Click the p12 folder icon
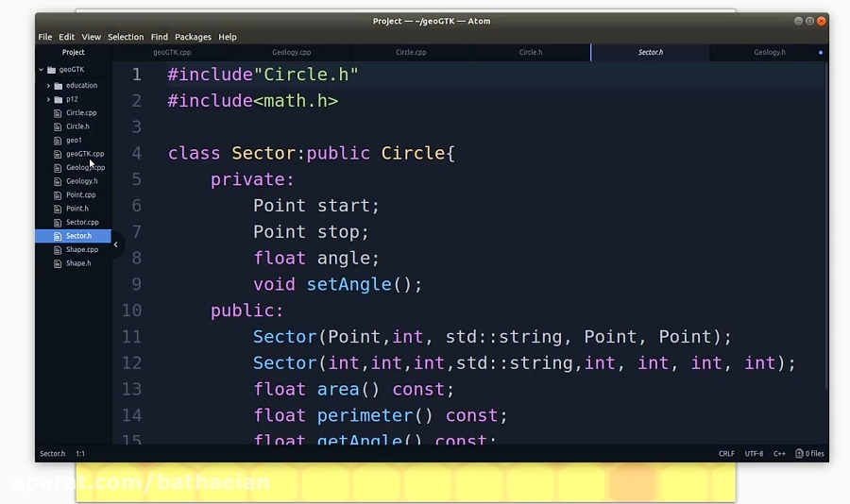This screenshot has width=850, height=504. [58, 99]
